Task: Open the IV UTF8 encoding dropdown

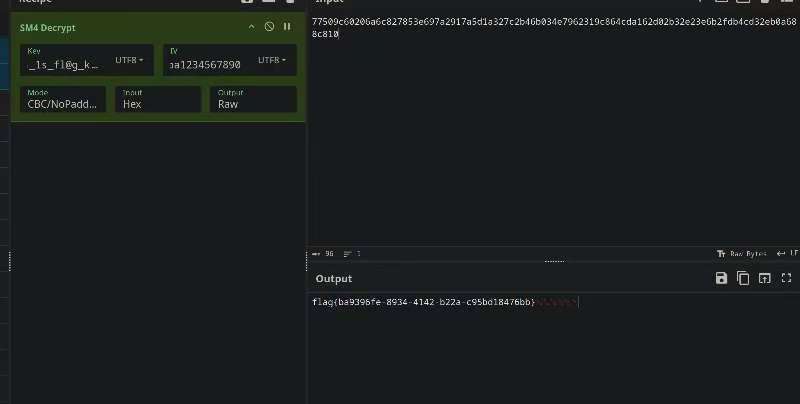Action: [272, 60]
